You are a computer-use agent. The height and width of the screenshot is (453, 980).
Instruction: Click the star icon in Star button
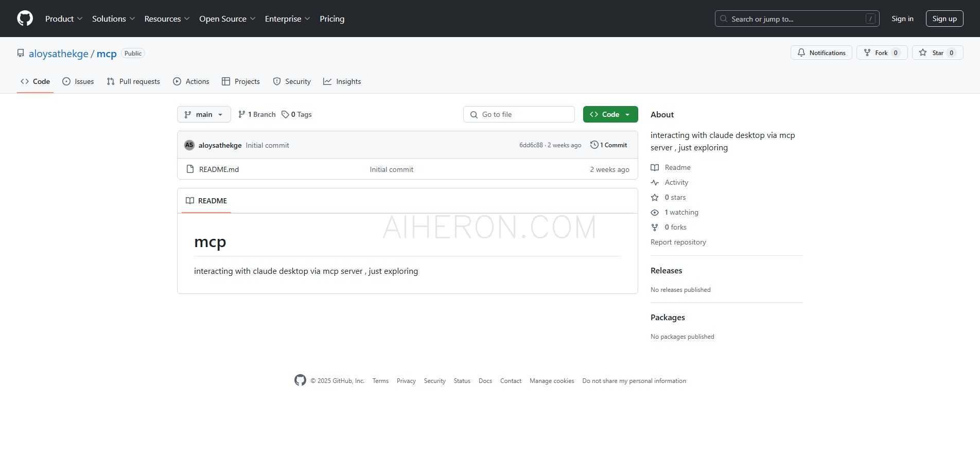point(923,53)
